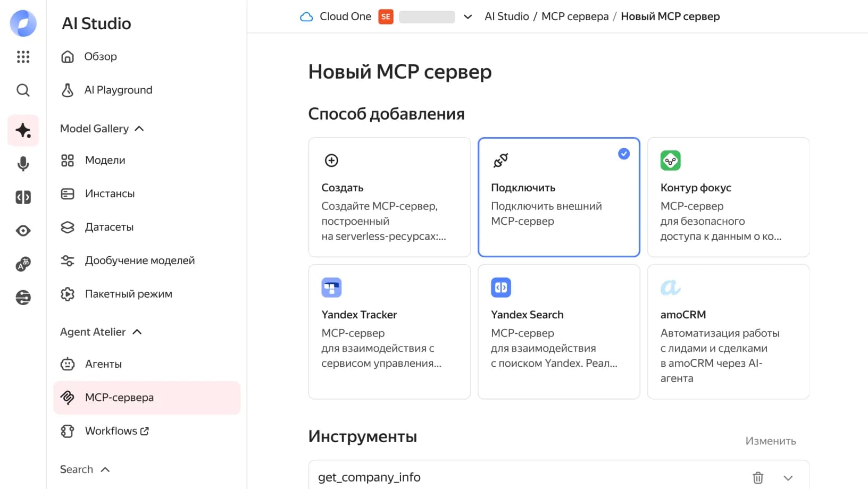Click the amoCRM logo icon
Viewport: 868px width, 489px height.
coord(670,288)
